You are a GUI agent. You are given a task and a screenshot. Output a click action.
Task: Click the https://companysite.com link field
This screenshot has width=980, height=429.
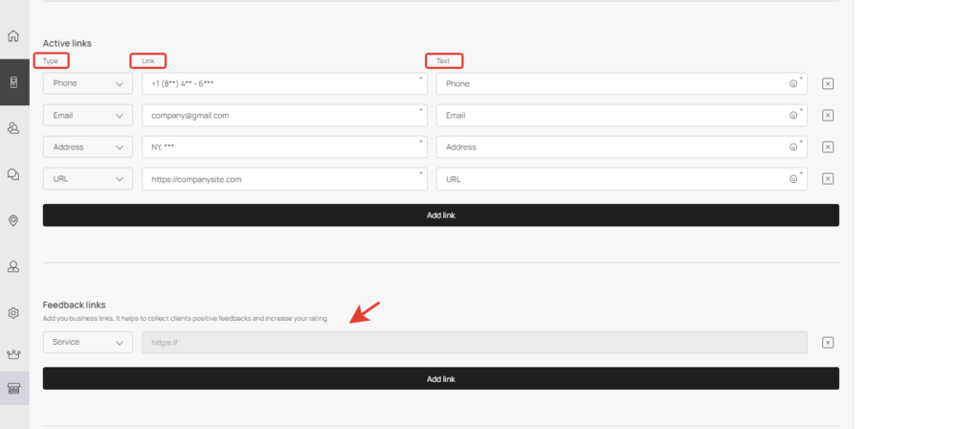(x=284, y=179)
